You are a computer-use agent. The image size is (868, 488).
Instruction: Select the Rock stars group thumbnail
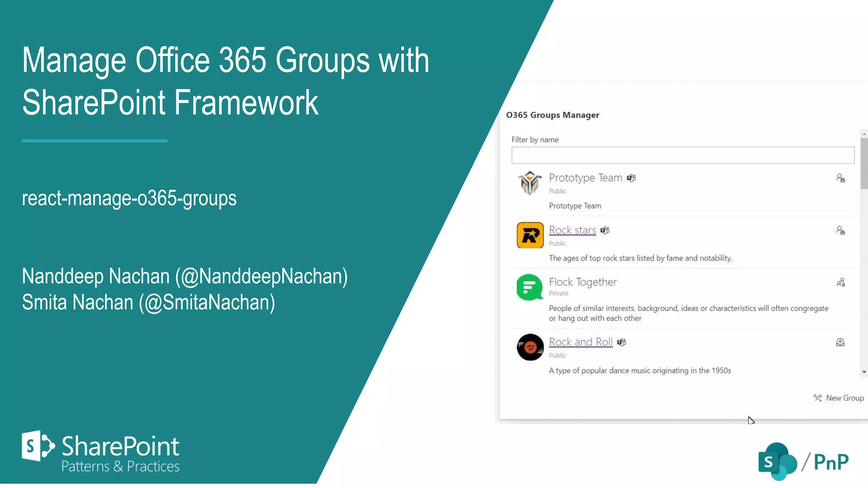coord(530,235)
